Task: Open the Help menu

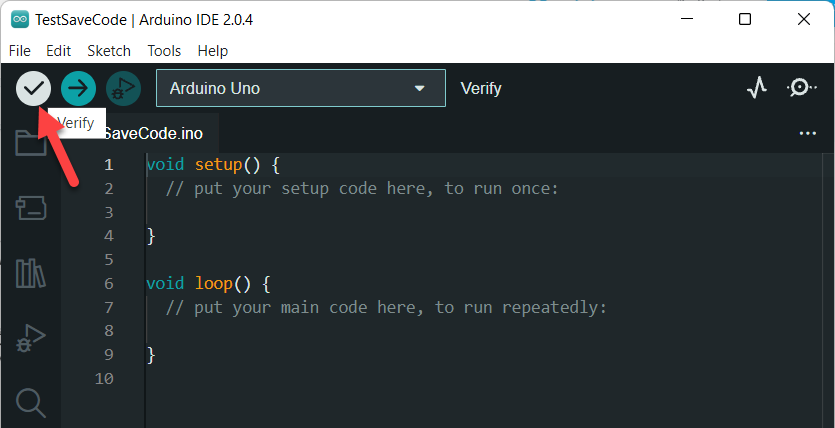Action: (x=212, y=51)
